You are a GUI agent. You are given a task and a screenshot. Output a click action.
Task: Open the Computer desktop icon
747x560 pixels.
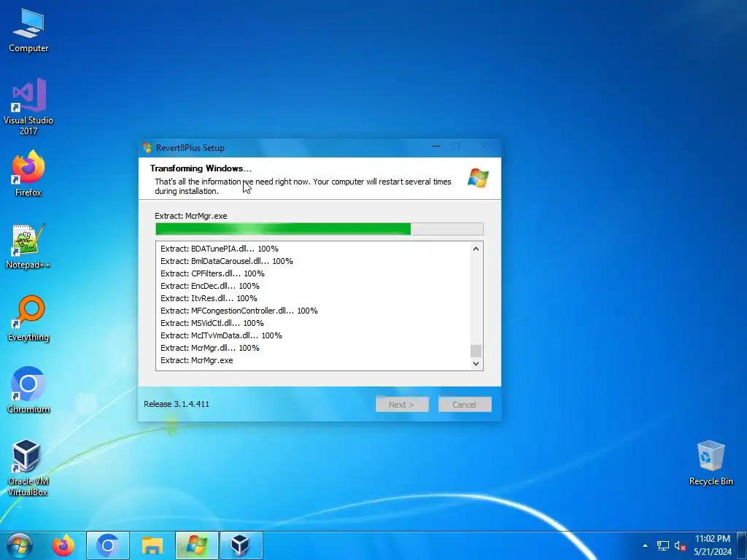click(28, 31)
